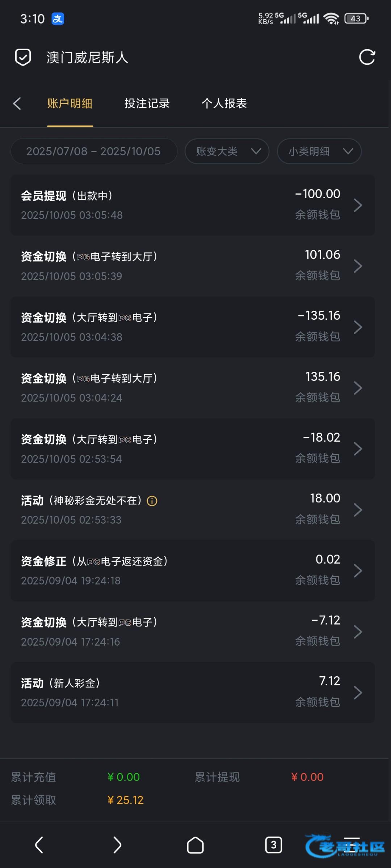Tap the back arrow beside 账户明细
Viewport: 391px width, 868px height.
[17, 104]
